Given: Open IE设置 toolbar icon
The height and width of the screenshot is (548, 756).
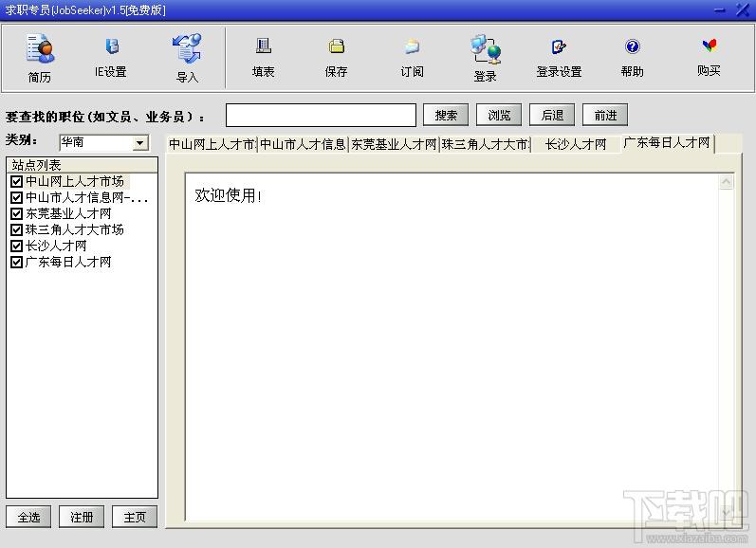Looking at the screenshot, I should coord(111,57).
